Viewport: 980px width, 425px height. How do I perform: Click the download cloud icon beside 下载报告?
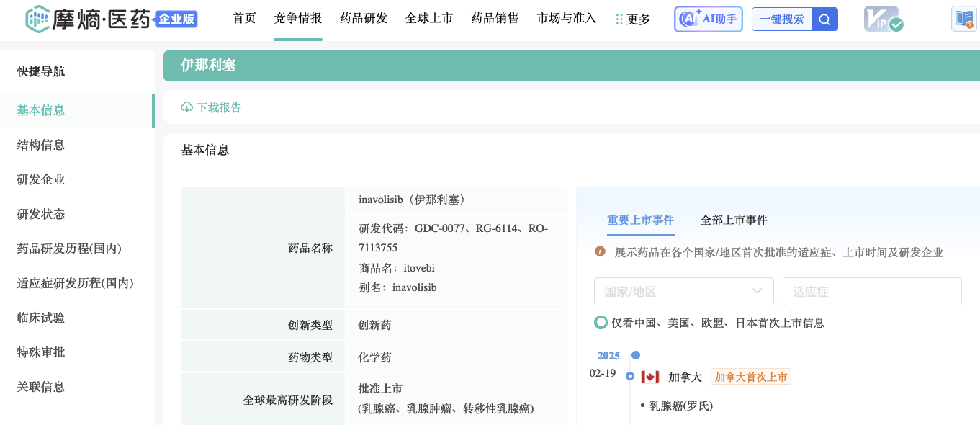pos(186,107)
